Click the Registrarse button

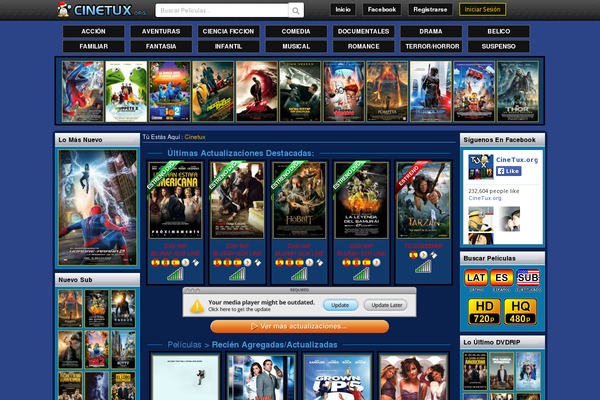pos(430,10)
